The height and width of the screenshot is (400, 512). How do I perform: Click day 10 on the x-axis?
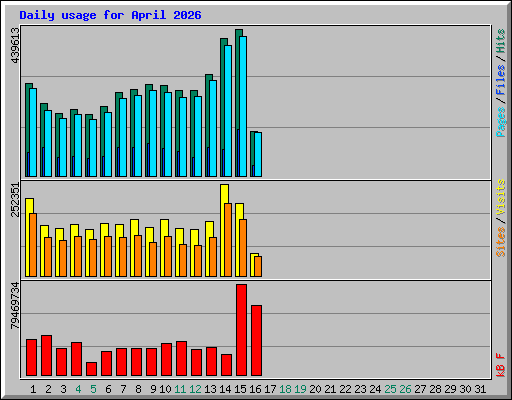coord(165,389)
